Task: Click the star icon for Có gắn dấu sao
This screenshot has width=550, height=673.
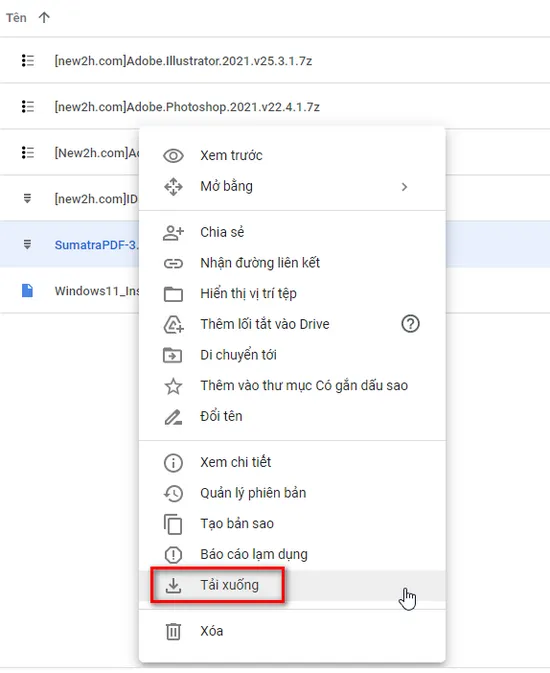Action: point(173,386)
